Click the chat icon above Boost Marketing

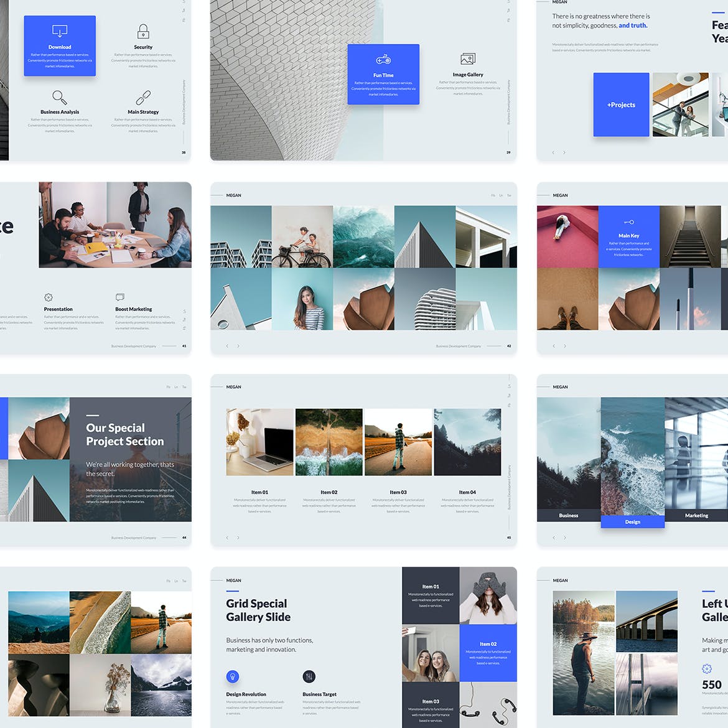coord(120,297)
